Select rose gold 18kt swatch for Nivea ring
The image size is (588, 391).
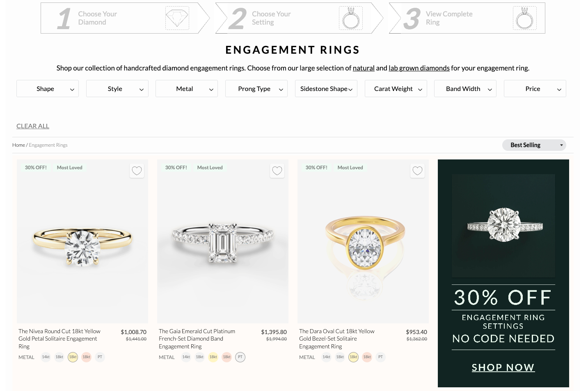click(86, 357)
